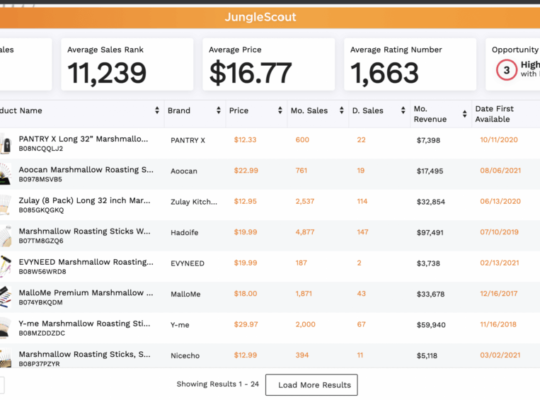Click price $29.97 in Y-me row
The height and width of the screenshot is (400, 540).
(246, 324)
